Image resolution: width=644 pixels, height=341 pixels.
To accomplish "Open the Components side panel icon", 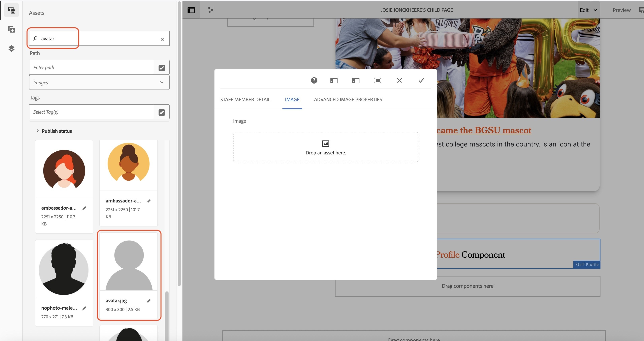I will (12, 29).
